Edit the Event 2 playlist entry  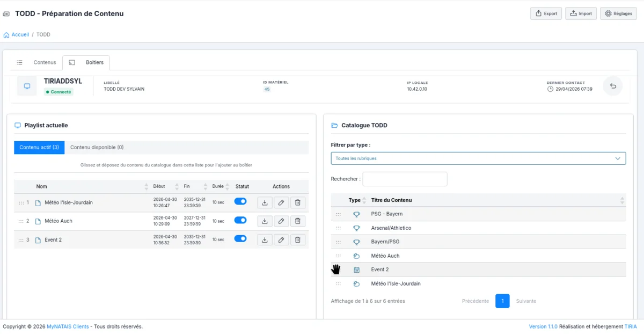coord(281,240)
